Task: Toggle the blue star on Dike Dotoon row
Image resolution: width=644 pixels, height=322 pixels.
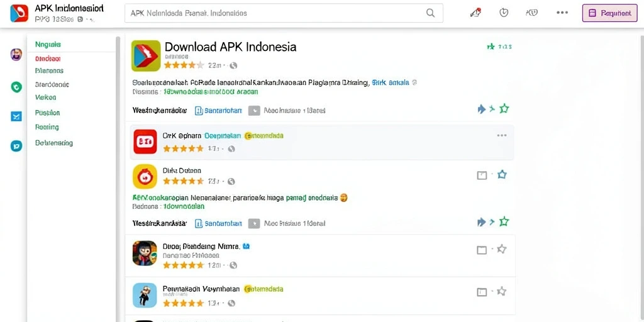Action: (x=502, y=175)
